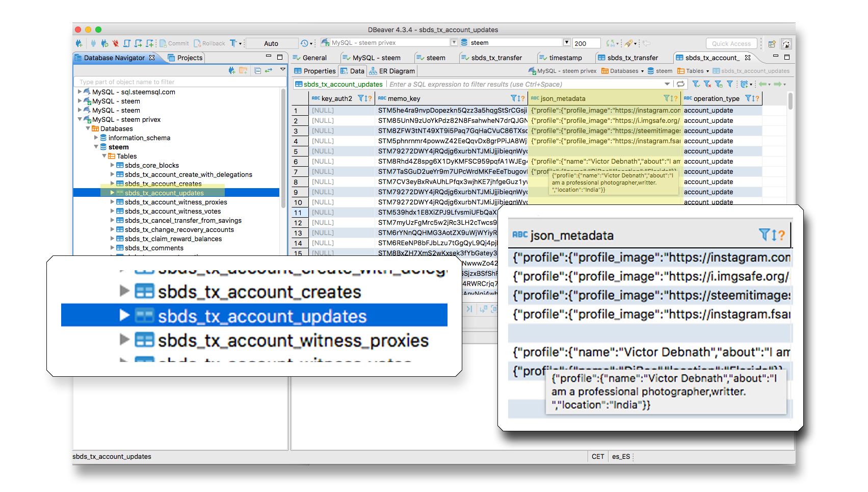Click the red Disconnect plug icon
The width and height of the screenshot is (868, 492).
(116, 43)
